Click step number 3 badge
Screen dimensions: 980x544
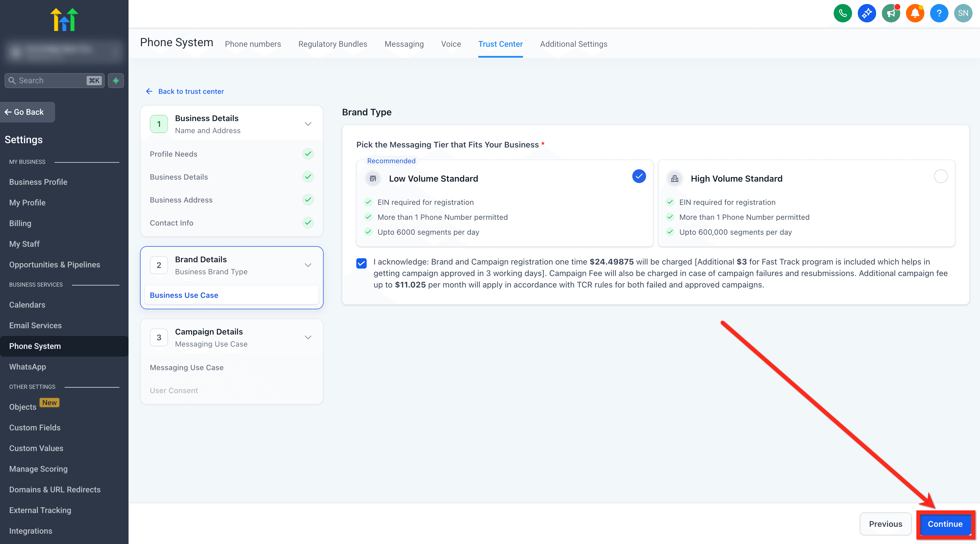[159, 337]
